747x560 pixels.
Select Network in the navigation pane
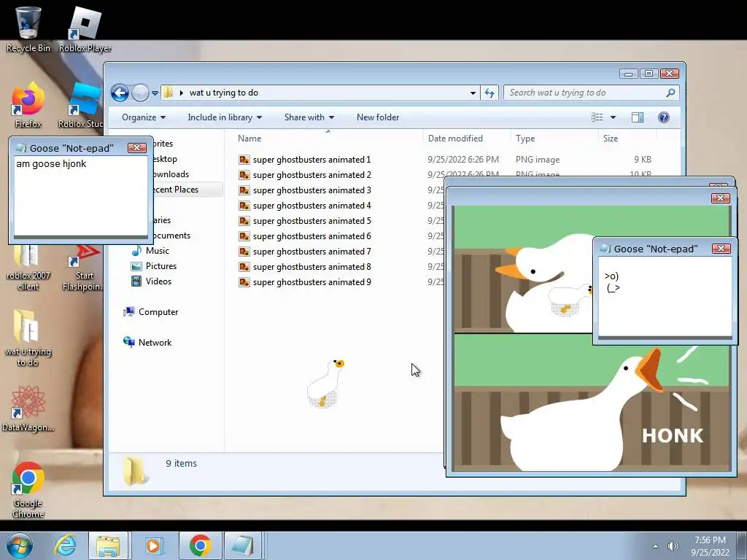tap(147, 343)
